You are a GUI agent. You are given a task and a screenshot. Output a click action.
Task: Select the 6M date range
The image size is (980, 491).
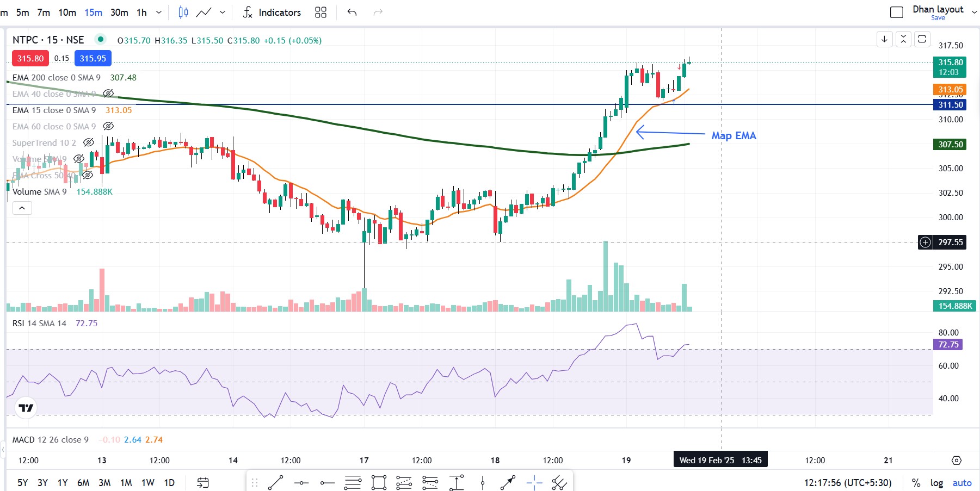click(x=83, y=482)
